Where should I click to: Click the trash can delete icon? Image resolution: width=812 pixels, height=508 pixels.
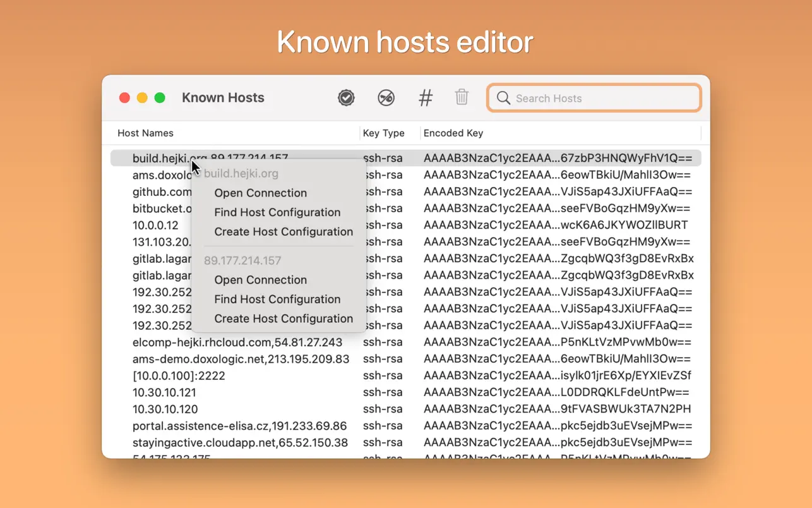coord(462,97)
